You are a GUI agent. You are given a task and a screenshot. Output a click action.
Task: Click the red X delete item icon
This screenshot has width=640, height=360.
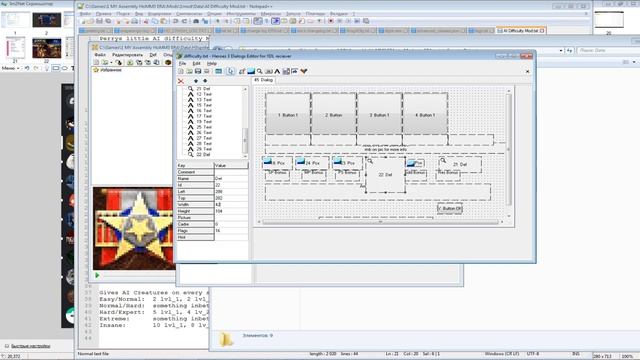(x=181, y=81)
